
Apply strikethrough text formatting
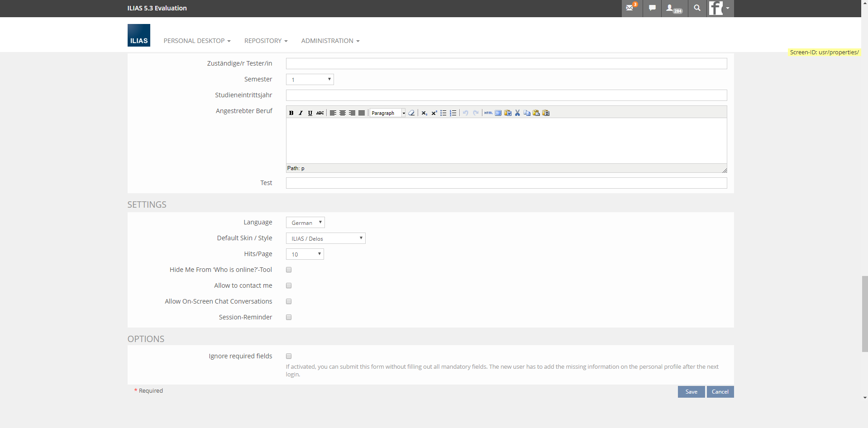[320, 113]
